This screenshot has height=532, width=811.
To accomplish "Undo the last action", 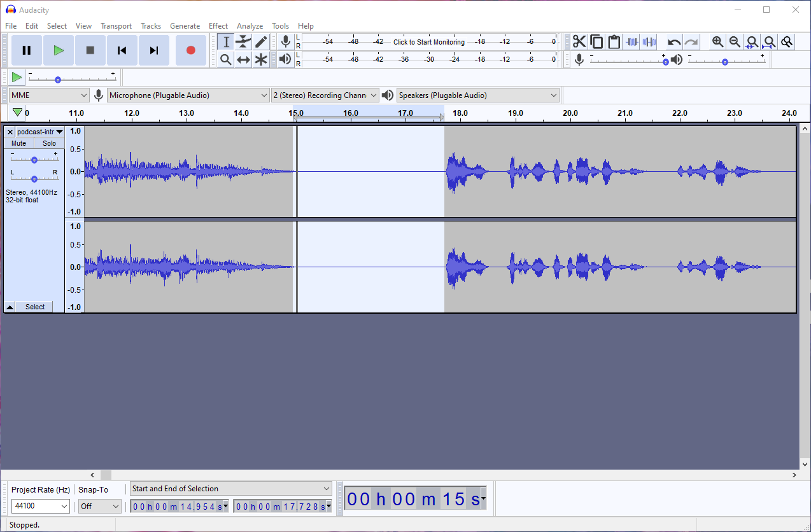I will tap(674, 42).
